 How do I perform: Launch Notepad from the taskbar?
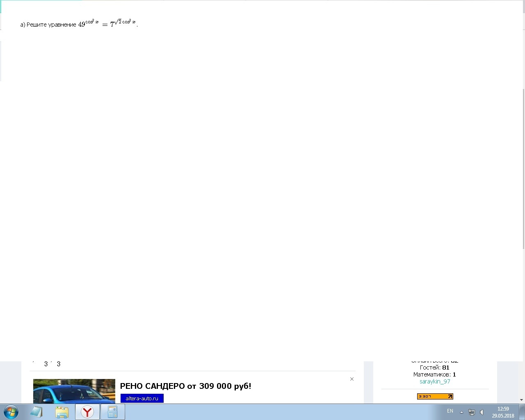pos(37,411)
